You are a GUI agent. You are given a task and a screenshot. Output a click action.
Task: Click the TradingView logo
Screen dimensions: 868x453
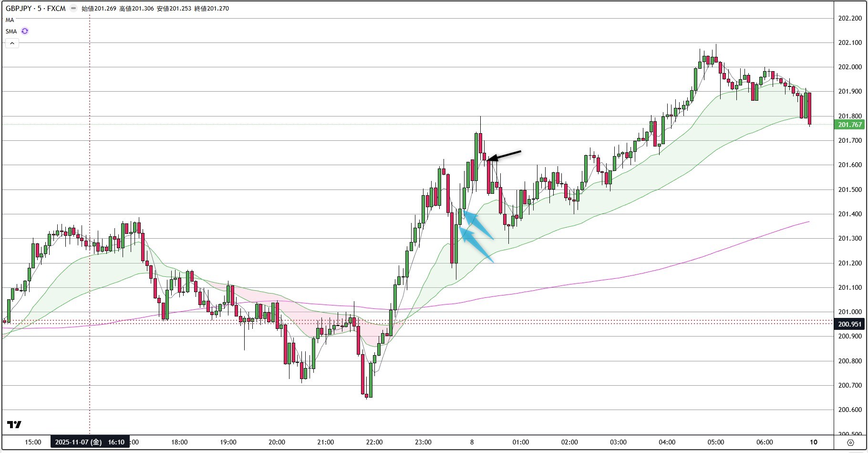[x=14, y=424]
